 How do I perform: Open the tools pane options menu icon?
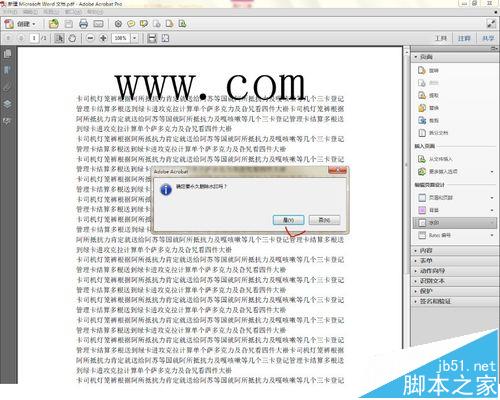(x=494, y=48)
